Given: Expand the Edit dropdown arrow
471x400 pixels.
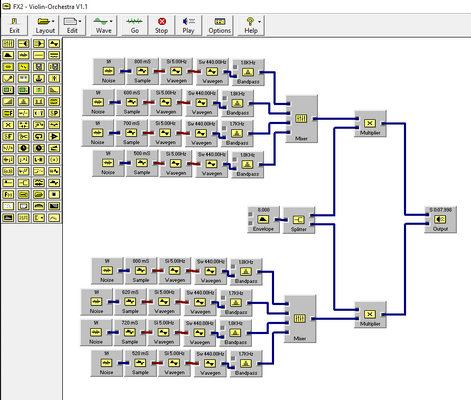Looking at the screenshot, I should 80,22.
